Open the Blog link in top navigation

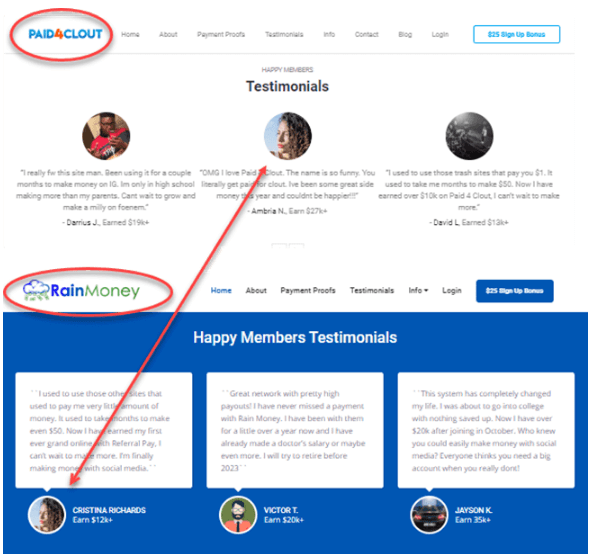[405, 35]
